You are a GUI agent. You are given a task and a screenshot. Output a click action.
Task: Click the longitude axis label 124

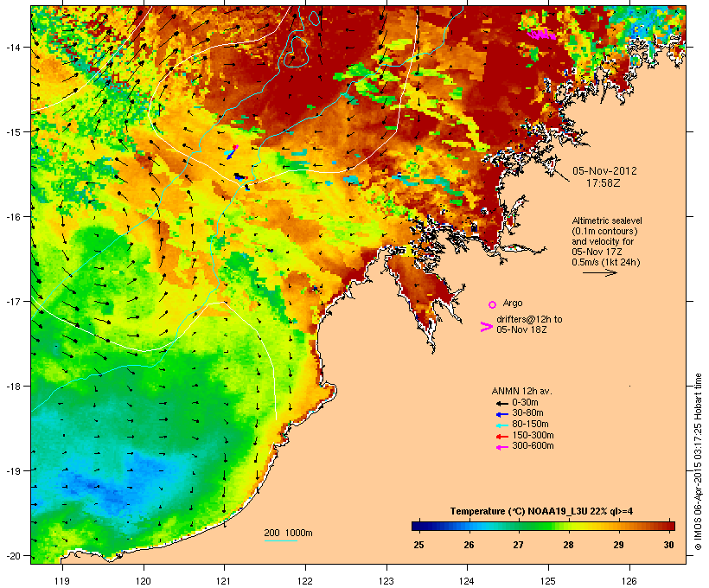[x=468, y=581]
